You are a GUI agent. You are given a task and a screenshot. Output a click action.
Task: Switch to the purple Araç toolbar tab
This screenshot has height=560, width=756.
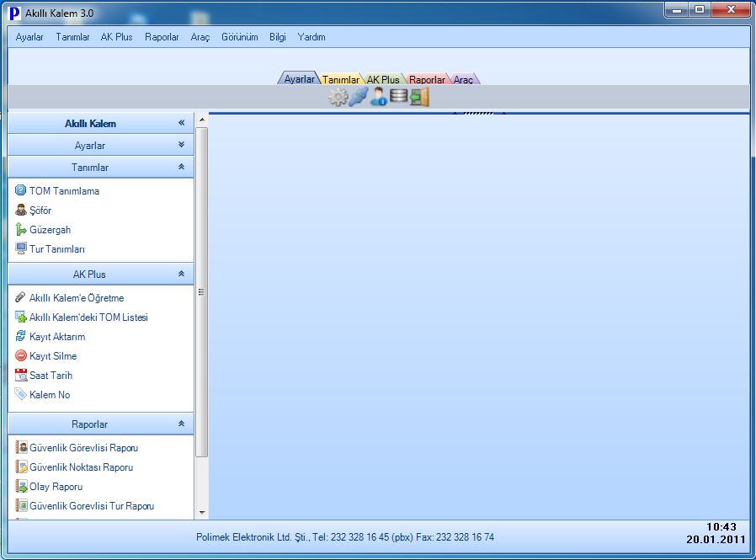click(x=463, y=80)
